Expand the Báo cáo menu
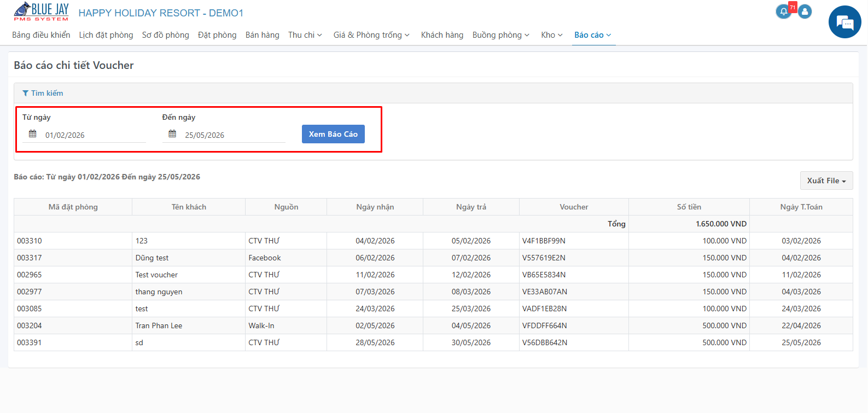This screenshot has height=413, width=868. (593, 35)
